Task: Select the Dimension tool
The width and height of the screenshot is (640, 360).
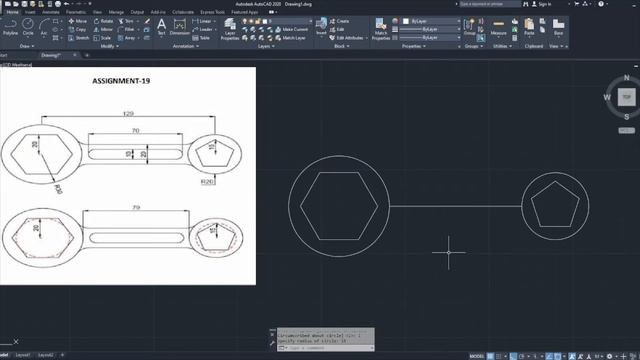Action: 180,27
